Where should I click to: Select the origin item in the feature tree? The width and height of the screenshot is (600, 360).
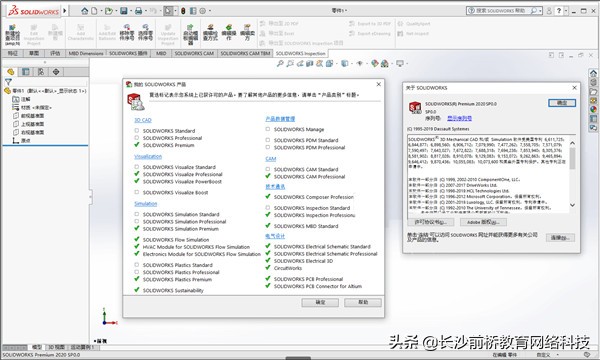tap(21, 140)
